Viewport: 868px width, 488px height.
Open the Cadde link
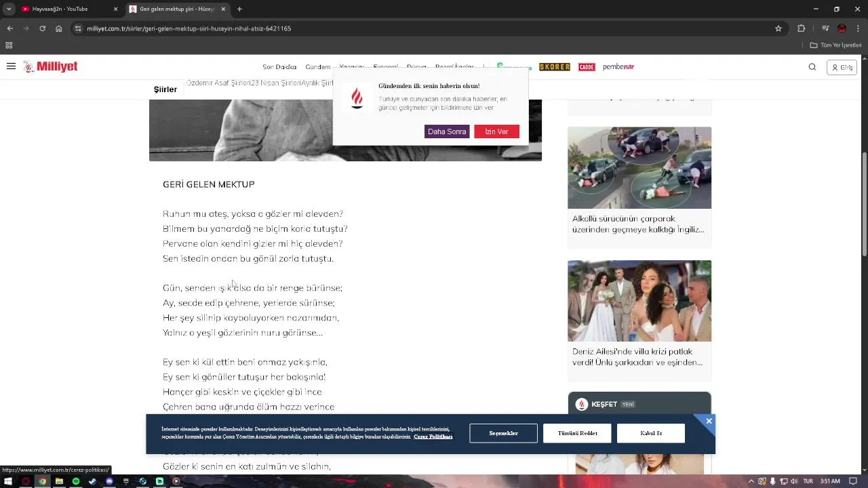(x=587, y=67)
